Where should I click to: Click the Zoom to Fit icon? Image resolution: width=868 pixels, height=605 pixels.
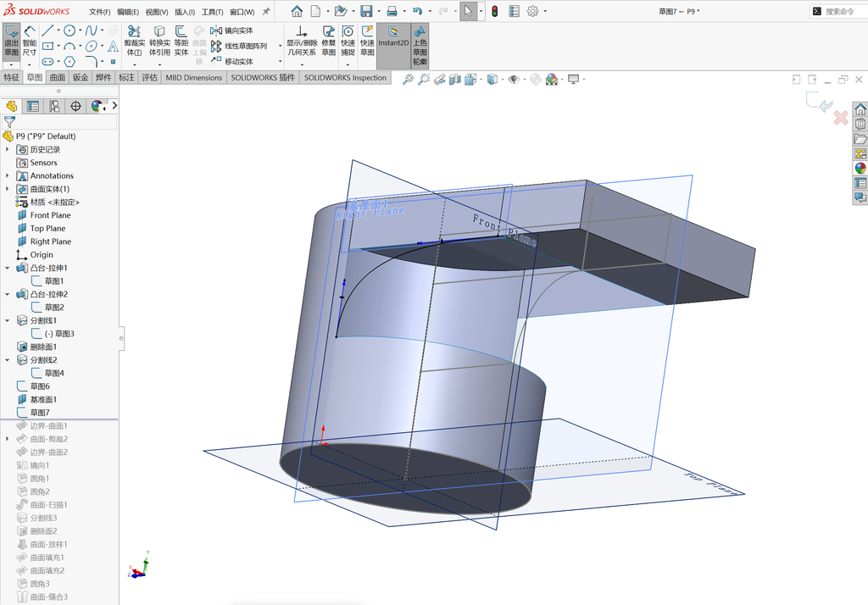(408, 80)
